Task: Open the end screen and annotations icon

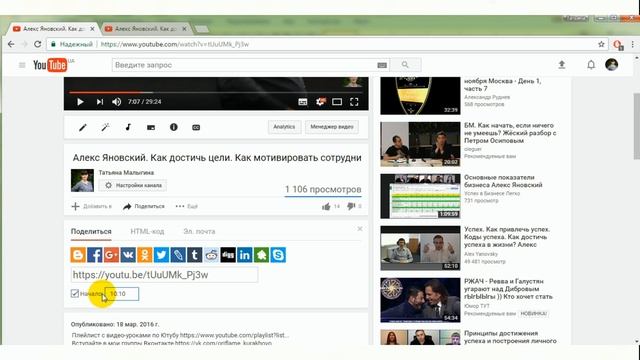Action: click(151, 127)
